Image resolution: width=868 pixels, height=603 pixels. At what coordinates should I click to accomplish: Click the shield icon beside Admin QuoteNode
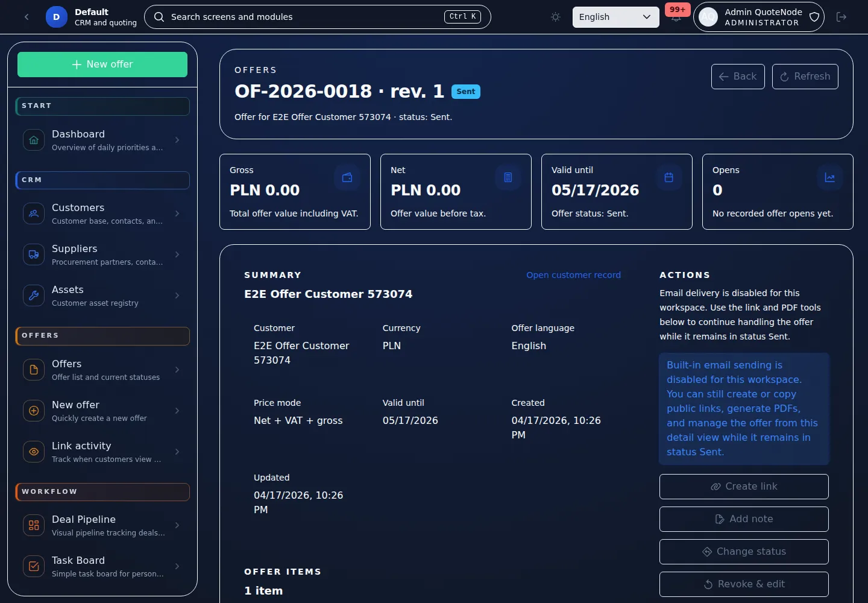814,17
